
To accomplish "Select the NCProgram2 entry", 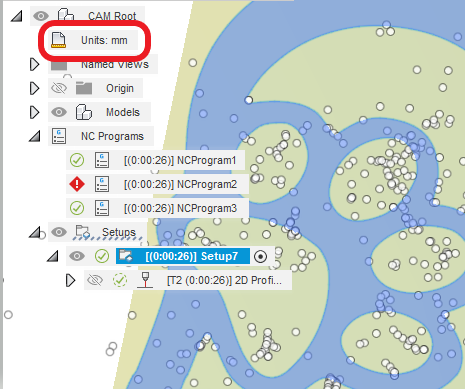I will tap(180, 184).
